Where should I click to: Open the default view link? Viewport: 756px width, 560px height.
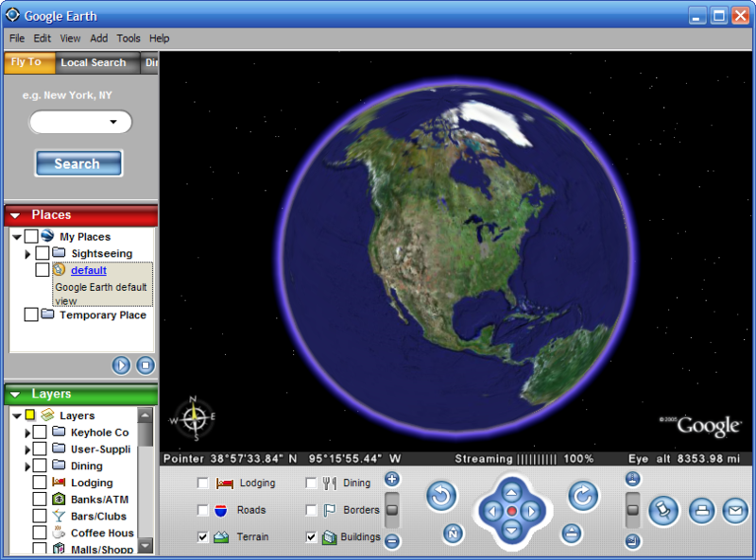click(x=89, y=270)
